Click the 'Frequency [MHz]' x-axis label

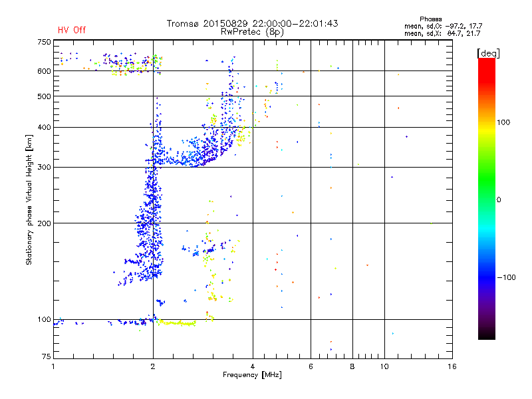[x=252, y=375]
